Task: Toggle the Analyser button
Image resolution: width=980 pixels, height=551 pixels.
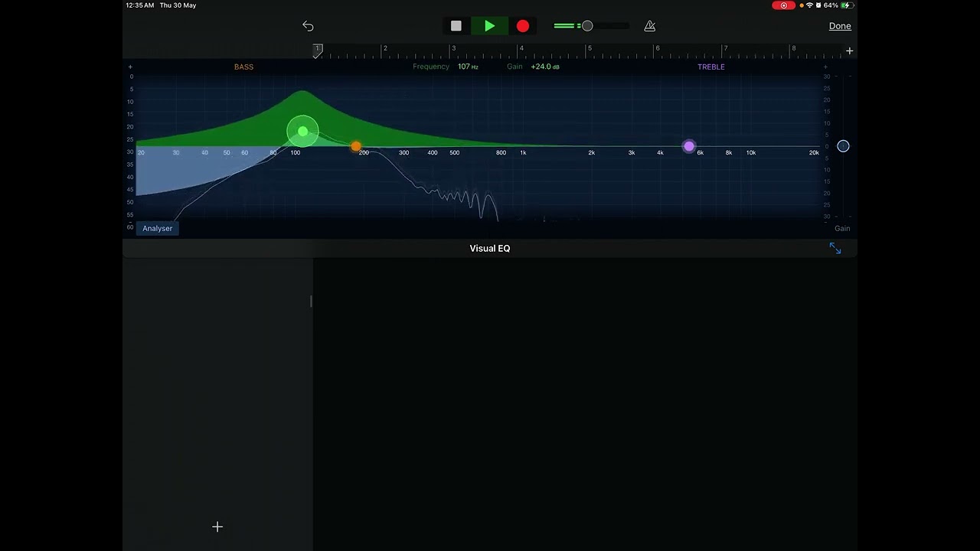Action: coord(158,228)
